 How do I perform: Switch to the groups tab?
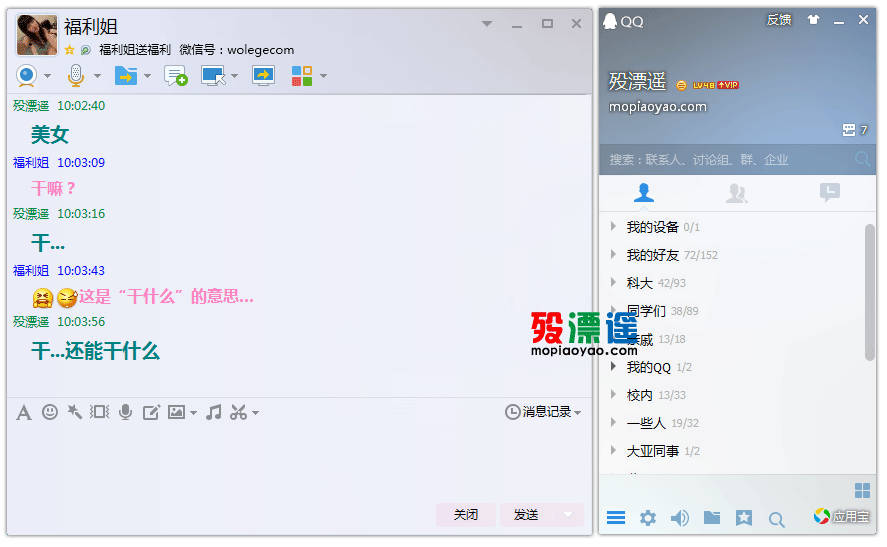737,193
